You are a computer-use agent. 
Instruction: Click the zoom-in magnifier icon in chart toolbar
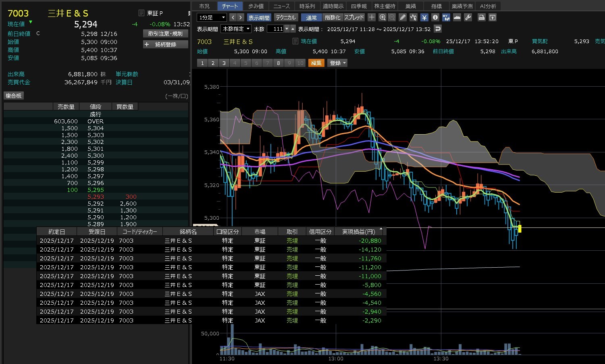coord(383,17)
